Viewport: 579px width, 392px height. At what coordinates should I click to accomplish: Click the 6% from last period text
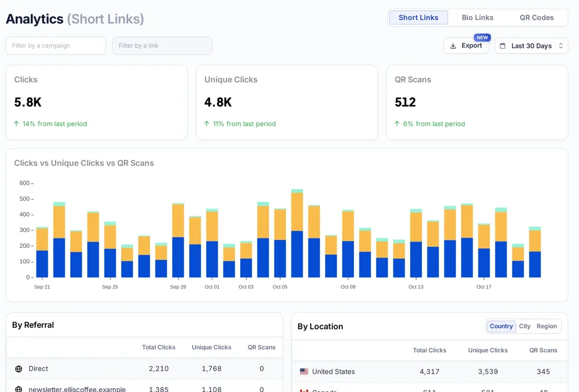point(434,124)
